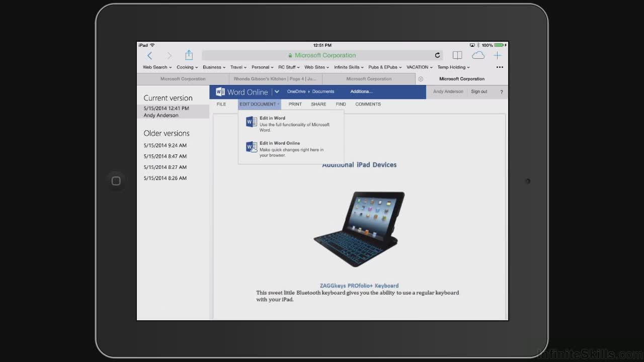This screenshot has height=362, width=644.
Task: Click the Sign out link
Action: [478, 92]
